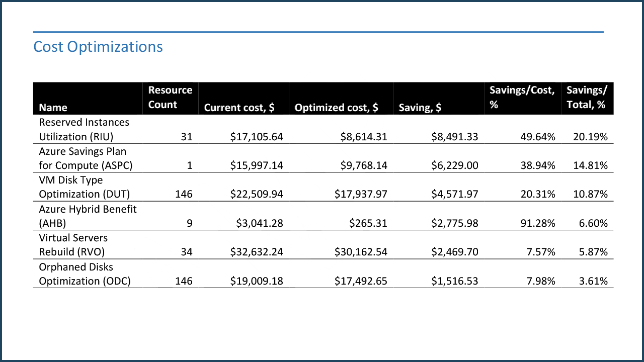
Task: Select the $19,009.18 current cost cell
Action: click(x=257, y=281)
